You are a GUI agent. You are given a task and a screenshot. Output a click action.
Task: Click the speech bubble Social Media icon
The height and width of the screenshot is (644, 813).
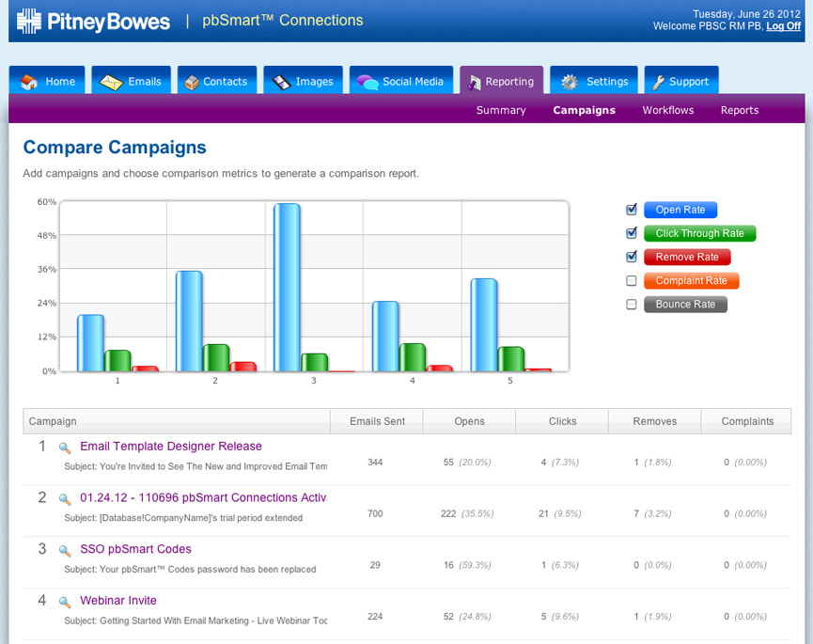point(367,82)
